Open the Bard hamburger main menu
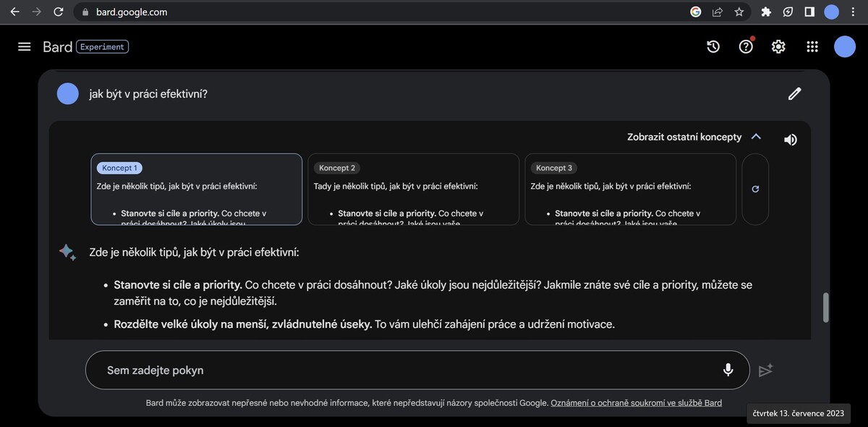 (25, 46)
